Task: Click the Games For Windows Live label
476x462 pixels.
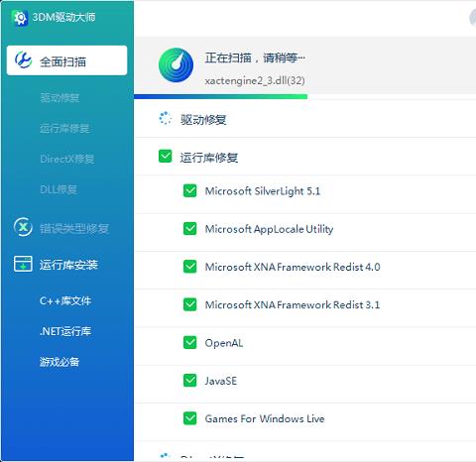Action: pos(265,419)
